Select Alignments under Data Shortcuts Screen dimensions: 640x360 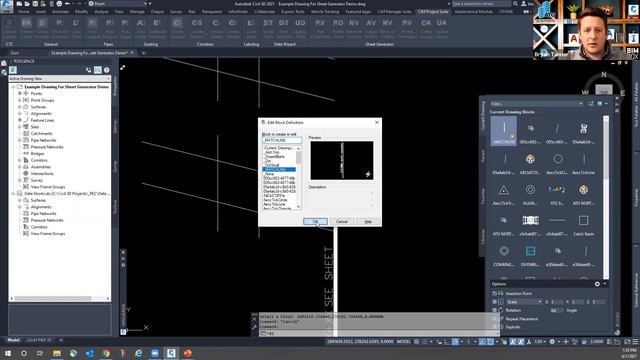coord(41,207)
